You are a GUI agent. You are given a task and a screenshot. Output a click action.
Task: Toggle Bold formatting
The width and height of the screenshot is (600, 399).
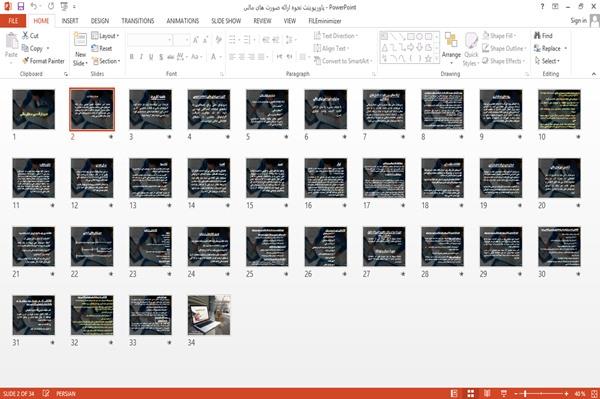(132, 57)
